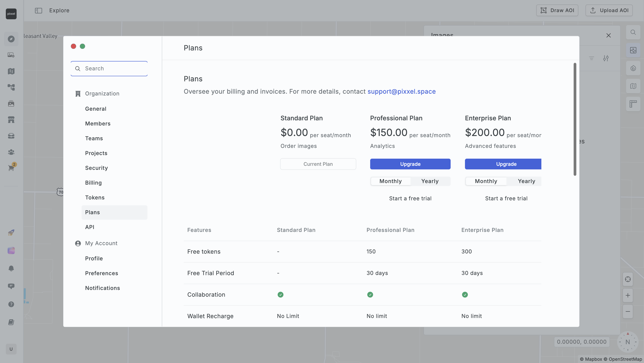Select the Plans menu item
Image resolution: width=644 pixels, height=363 pixels.
point(114,212)
